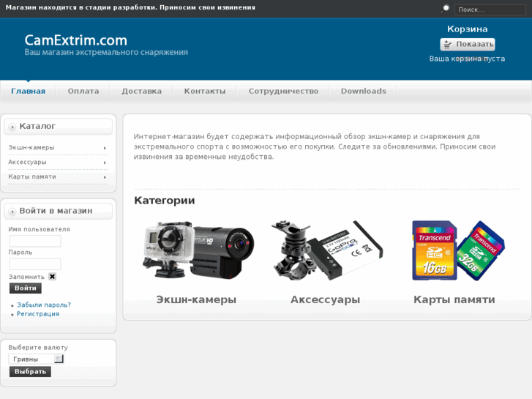This screenshot has width=532, height=399.
Task: Expand the Карты памяти submenu arrow
Action: (105, 177)
